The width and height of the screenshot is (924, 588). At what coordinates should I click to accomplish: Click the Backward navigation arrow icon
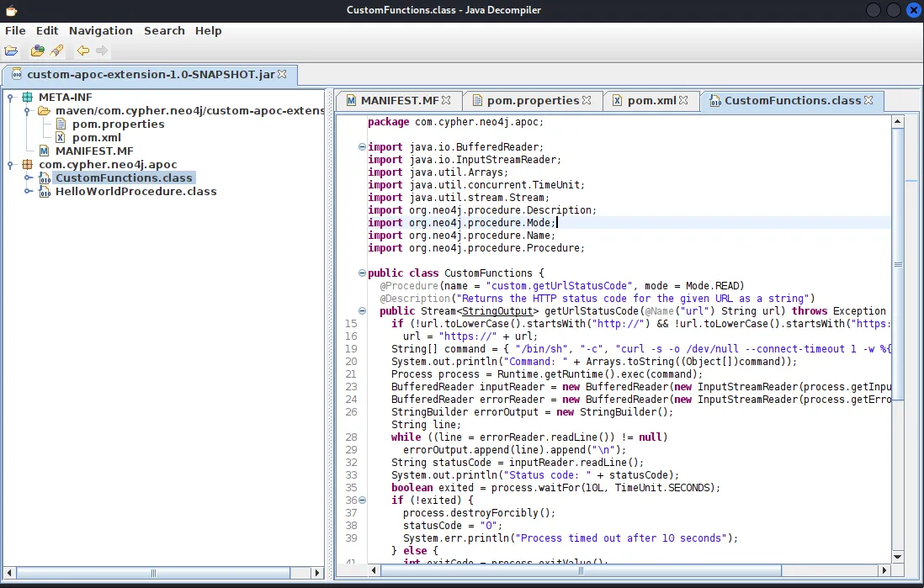(x=83, y=50)
